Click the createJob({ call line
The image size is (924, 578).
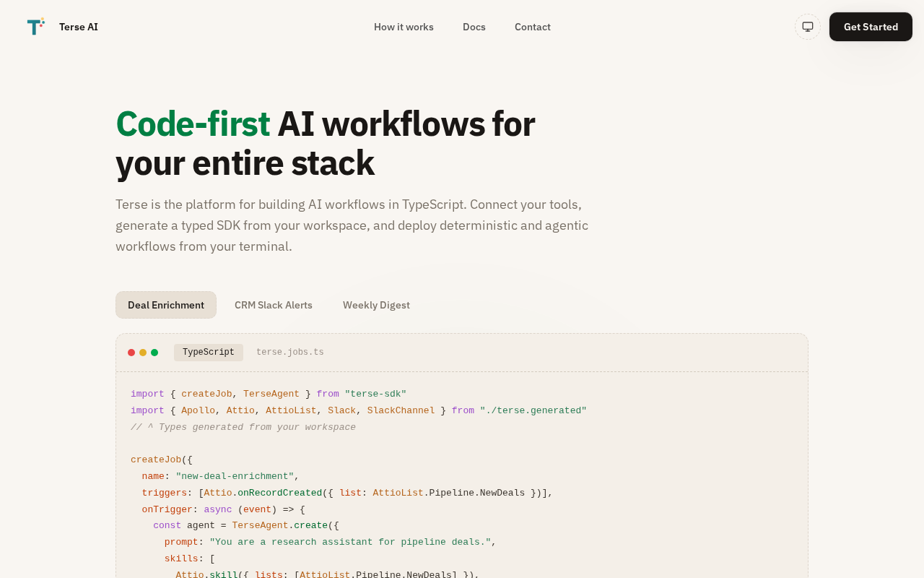pos(162,460)
